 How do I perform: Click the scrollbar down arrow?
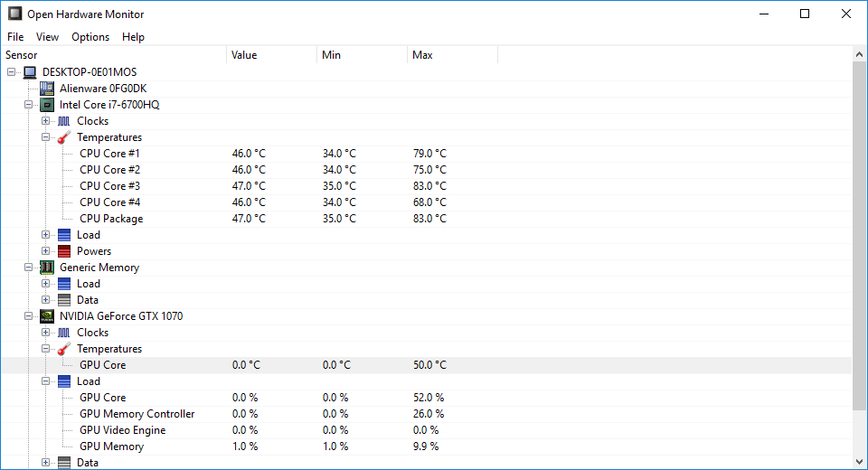pos(859,462)
